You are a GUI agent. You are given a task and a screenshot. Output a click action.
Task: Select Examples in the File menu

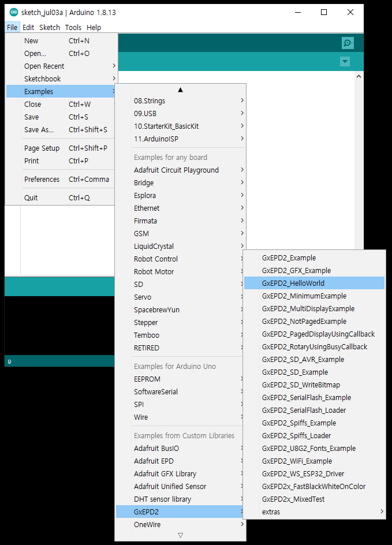[x=60, y=91]
